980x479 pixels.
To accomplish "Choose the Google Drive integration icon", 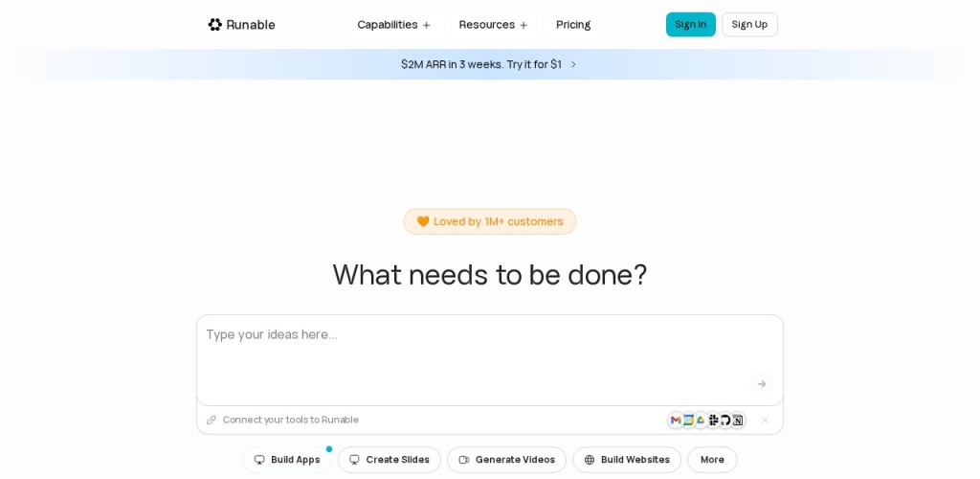I will [701, 421].
